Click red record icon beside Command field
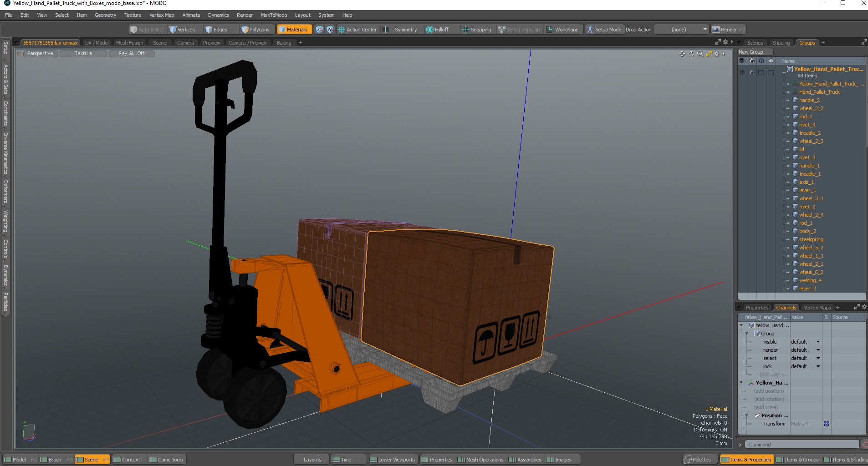The image size is (868, 466). pyautogui.click(x=865, y=445)
